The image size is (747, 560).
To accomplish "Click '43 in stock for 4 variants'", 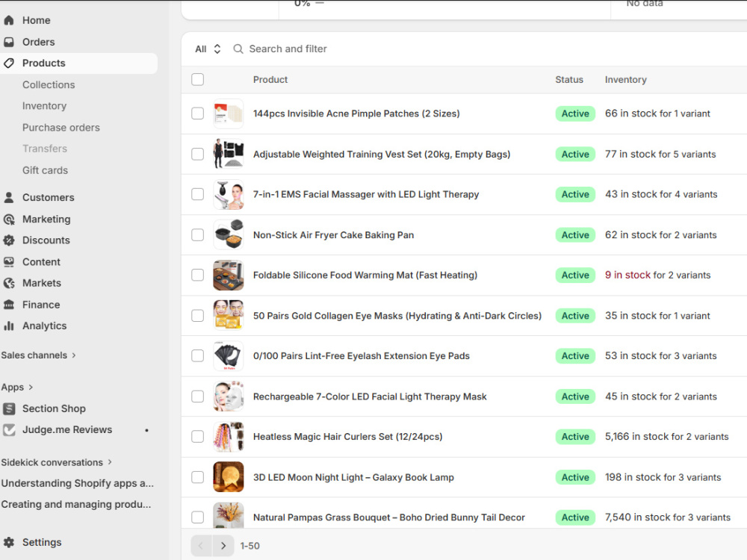I will 661,194.
